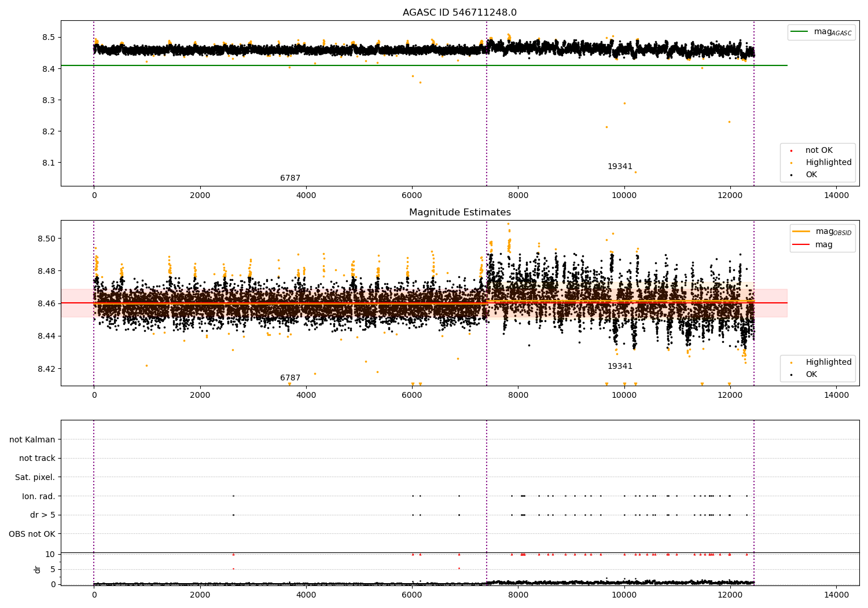Select the mag OBSID legend label
The width and height of the screenshot is (868, 608).
(833, 232)
